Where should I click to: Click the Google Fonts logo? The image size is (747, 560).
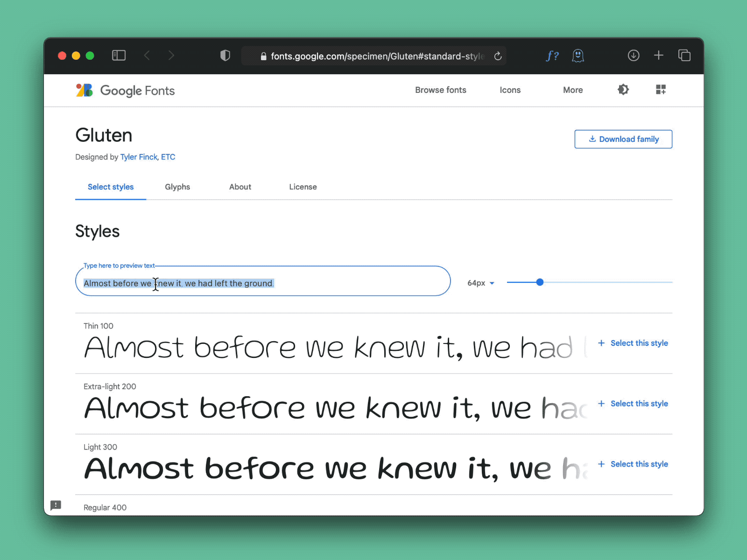[125, 91]
